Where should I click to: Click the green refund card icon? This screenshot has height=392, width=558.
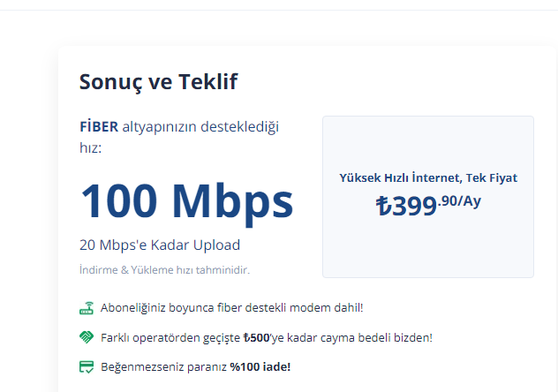pyautogui.click(x=87, y=366)
